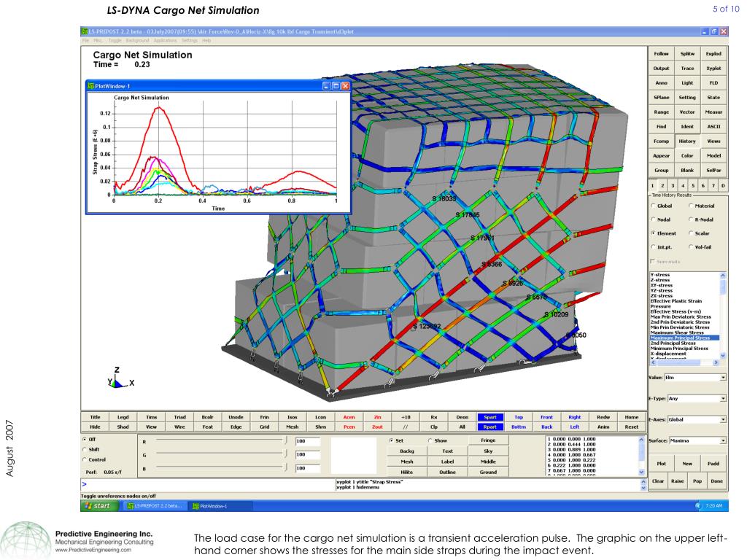Toggle the Triad display button
Viewport: 747px width, 560px height.
coord(179,417)
